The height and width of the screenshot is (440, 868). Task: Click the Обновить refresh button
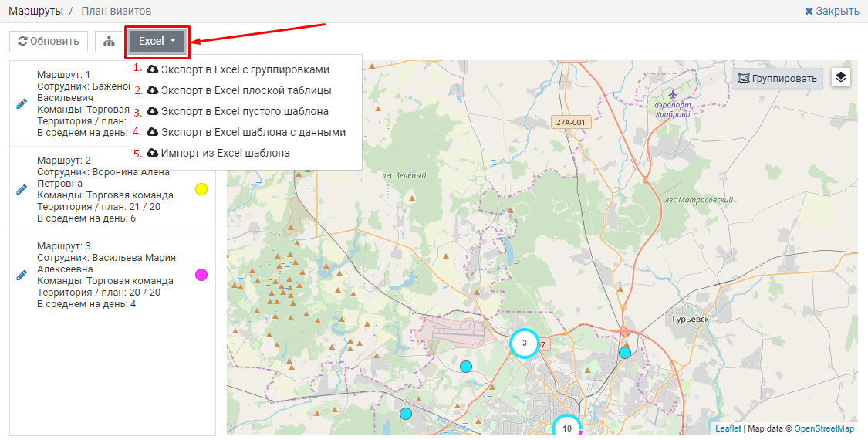[48, 42]
